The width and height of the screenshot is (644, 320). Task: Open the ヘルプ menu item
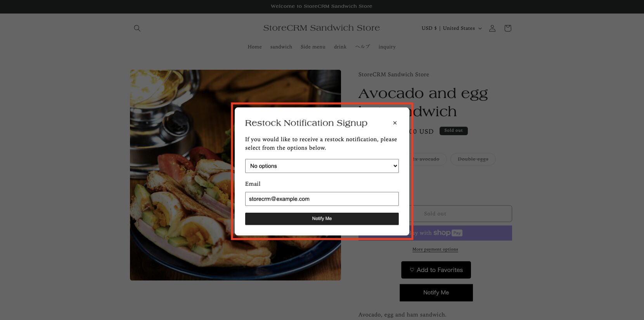pyautogui.click(x=362, y=47)
